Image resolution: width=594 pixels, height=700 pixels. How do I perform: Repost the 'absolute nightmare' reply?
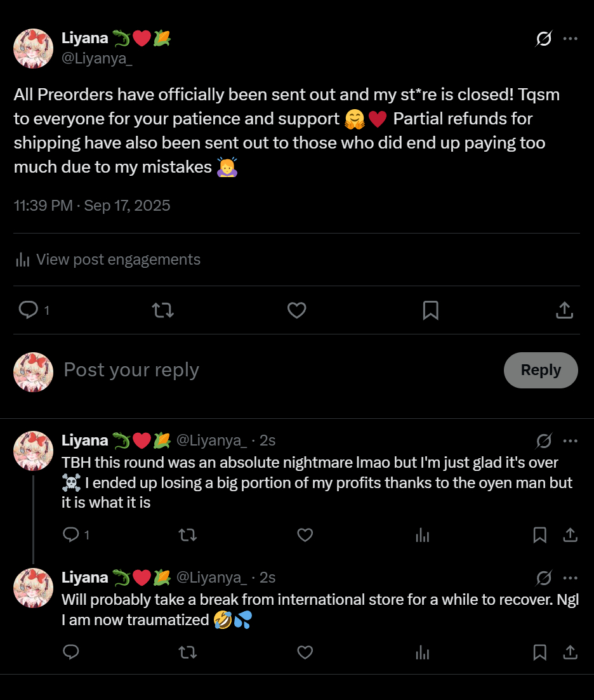click(x=188, y=535)
